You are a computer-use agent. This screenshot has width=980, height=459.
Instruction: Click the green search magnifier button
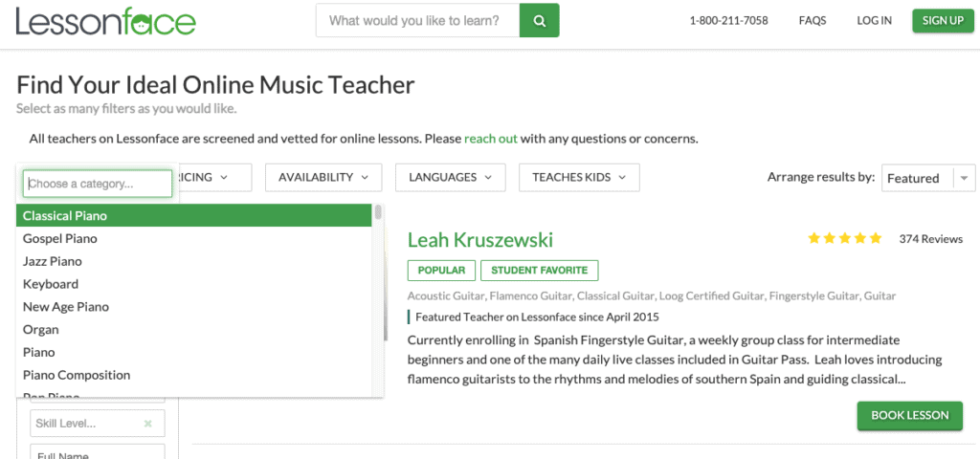540,21
